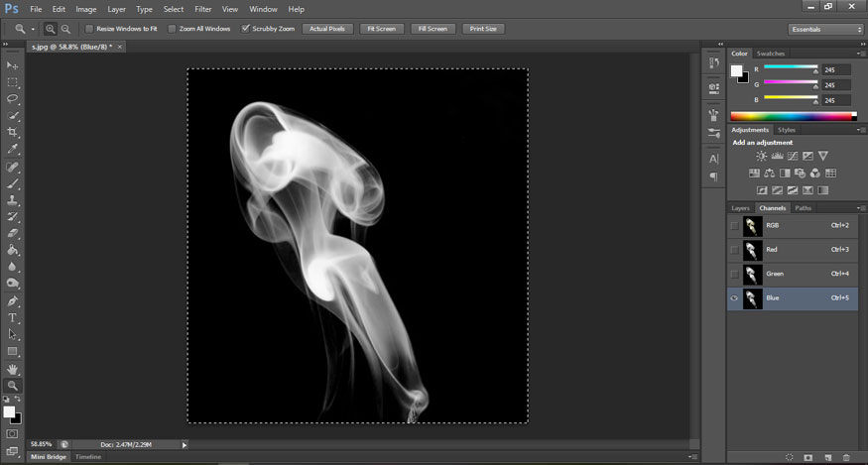Reset default foreground/background colors

point(6,400)
